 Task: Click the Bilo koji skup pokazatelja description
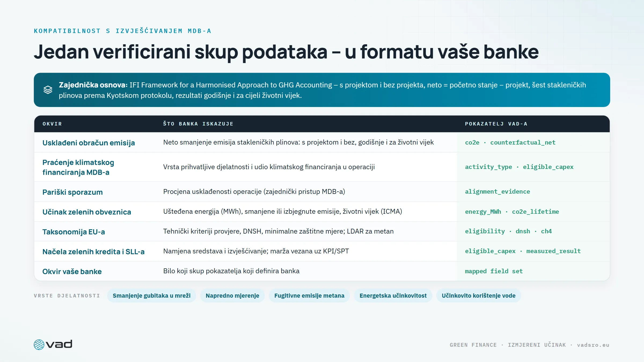[231, 271]
